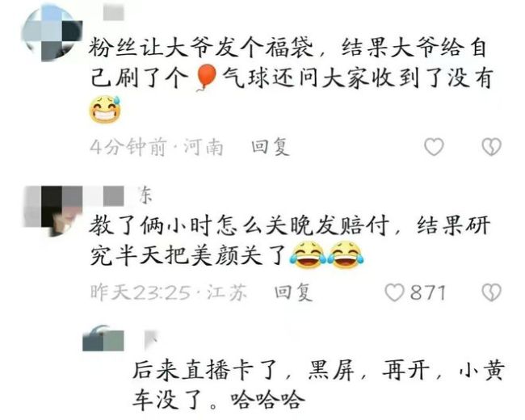Reply to the comment posted 昨天23:25

(293, 292)
